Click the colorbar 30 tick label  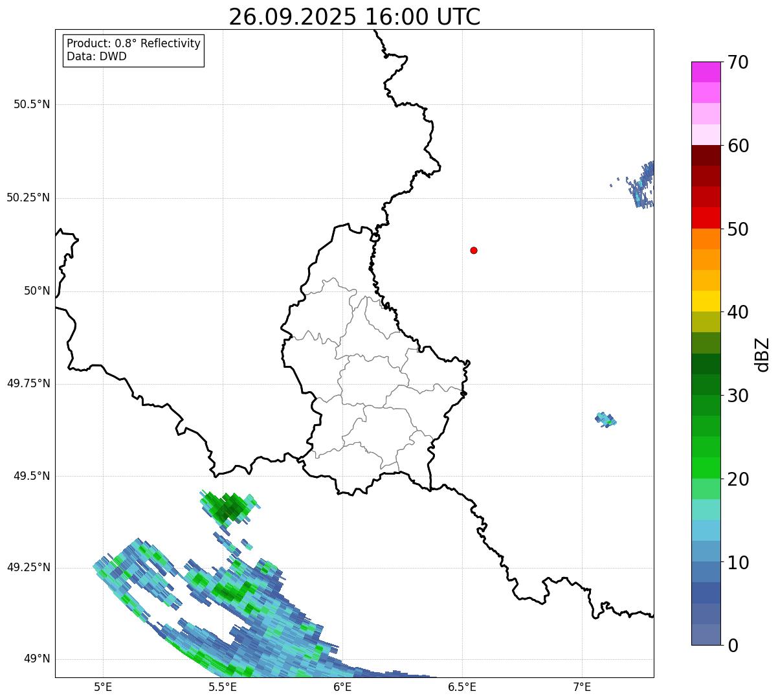(x=738, y=396)
